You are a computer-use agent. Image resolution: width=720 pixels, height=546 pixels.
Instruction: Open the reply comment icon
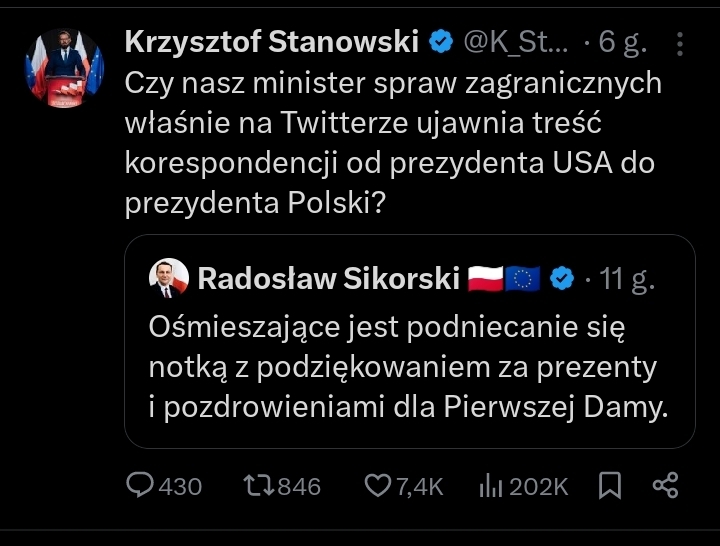pos(138,486)
